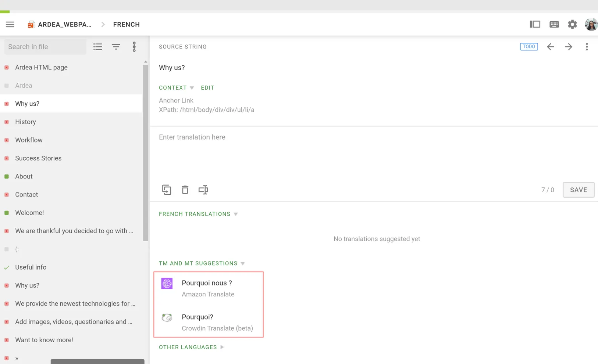Expand Other Languages section
Viewport: 598px width, 364px height.
192,347
